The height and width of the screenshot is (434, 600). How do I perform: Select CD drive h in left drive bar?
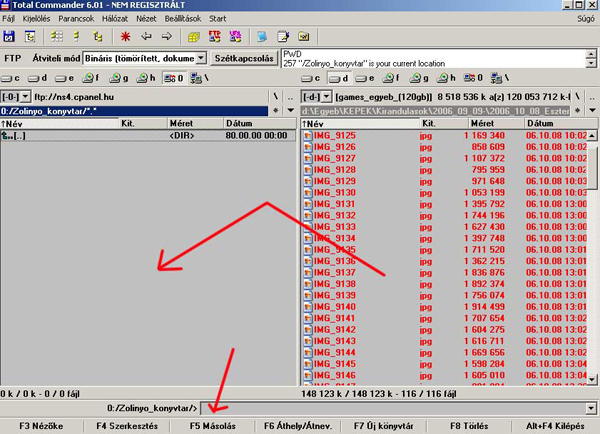pyautogui.click(x=147, y=78)
